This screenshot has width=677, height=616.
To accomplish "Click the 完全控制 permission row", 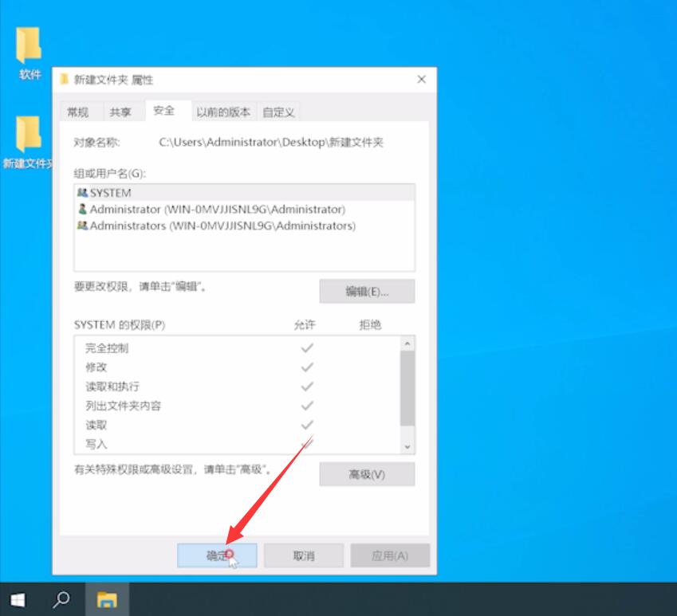I will tap(238, 347).
